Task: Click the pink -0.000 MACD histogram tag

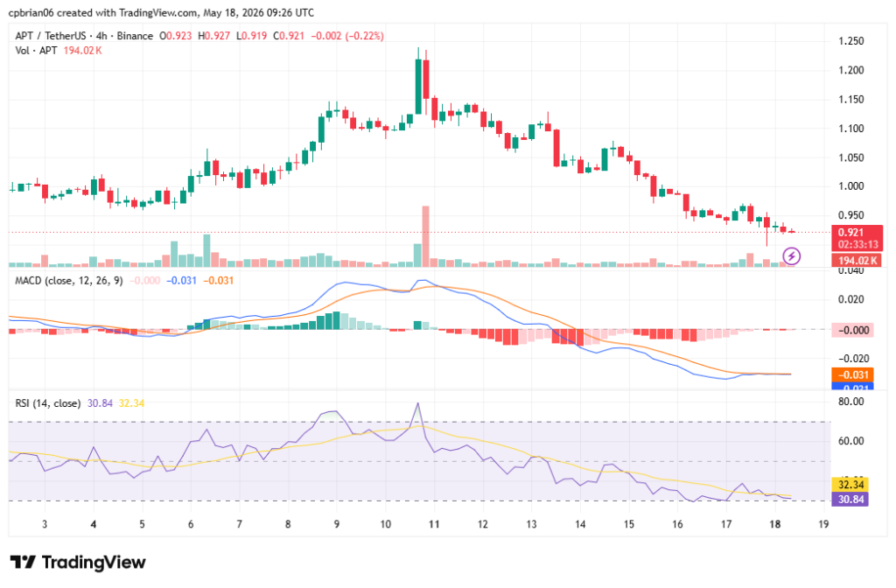Action: point(852,330)
